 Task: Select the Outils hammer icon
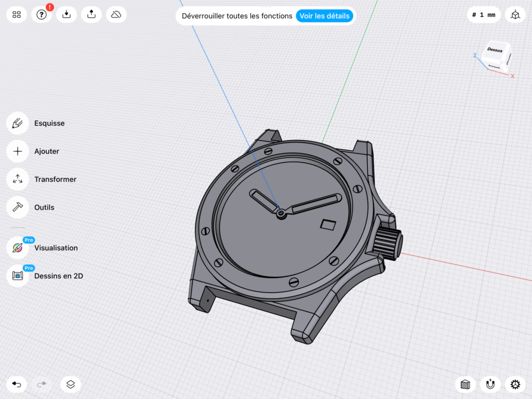point(18,207)
